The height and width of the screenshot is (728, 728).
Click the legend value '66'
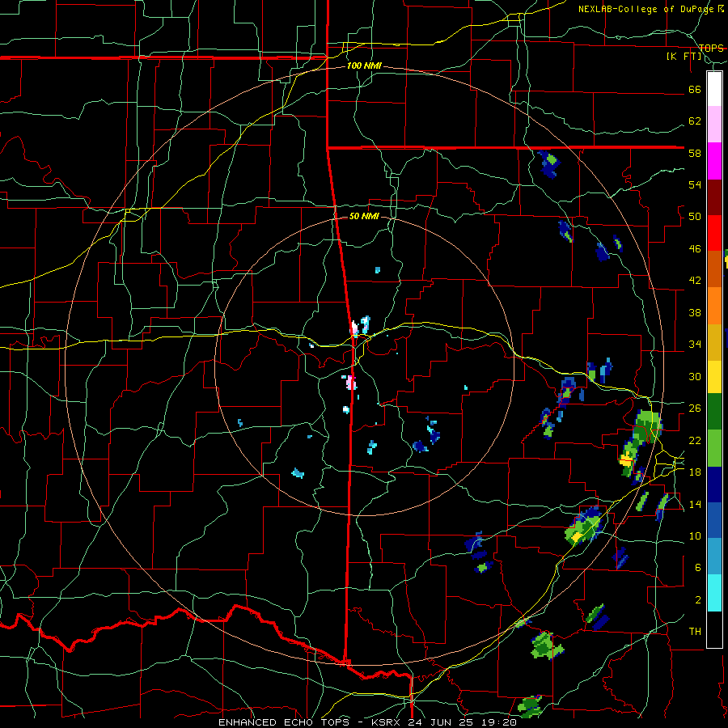pos(695,90)
